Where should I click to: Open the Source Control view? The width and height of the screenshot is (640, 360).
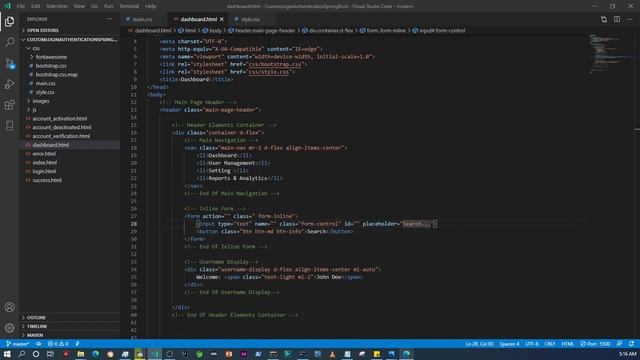coord(9,63)
